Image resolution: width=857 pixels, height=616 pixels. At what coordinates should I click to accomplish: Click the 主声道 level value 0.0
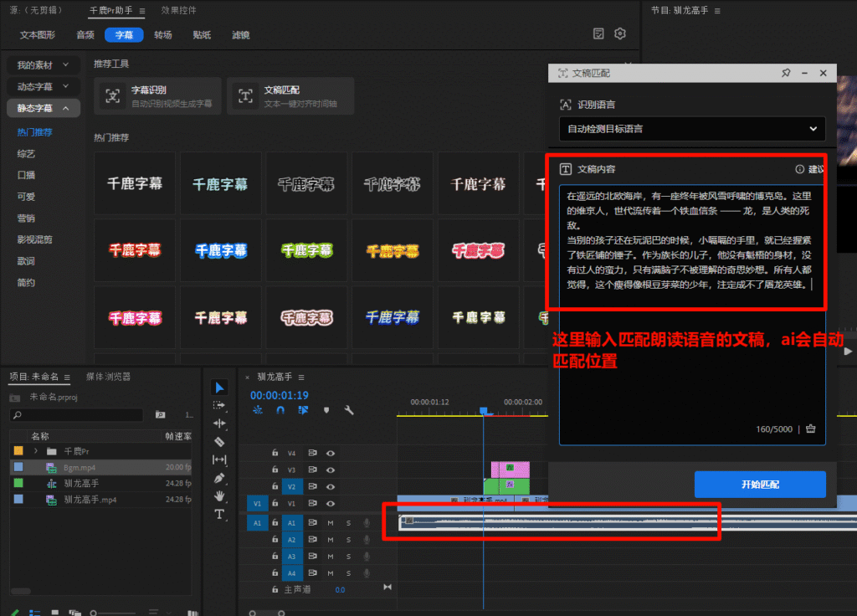coord(341,590)
